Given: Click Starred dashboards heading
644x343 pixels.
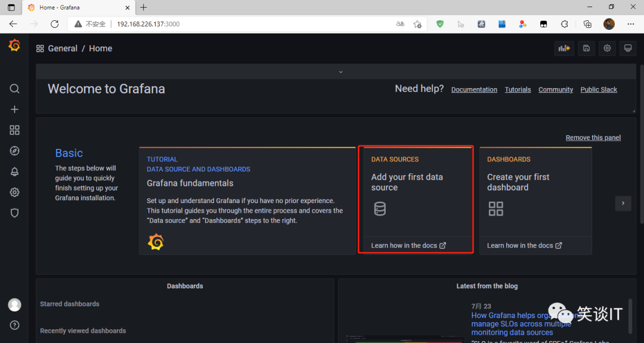Looking at the screenshot, I should 69,304.
